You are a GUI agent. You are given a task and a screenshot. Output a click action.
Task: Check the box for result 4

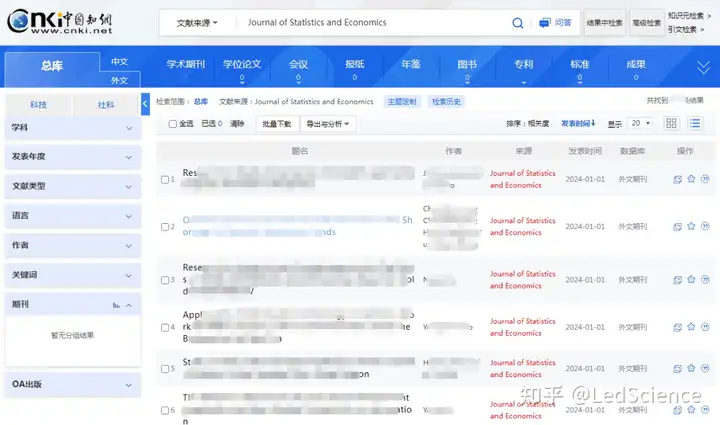(165, 328)
